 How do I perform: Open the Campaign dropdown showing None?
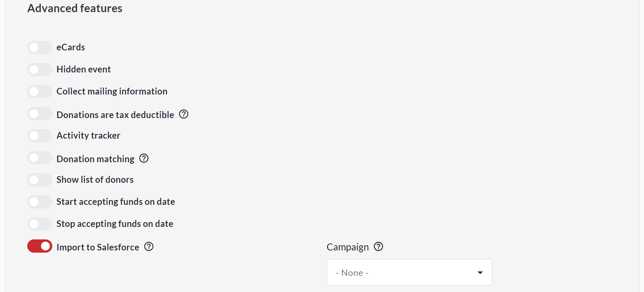tap(409, 273)
